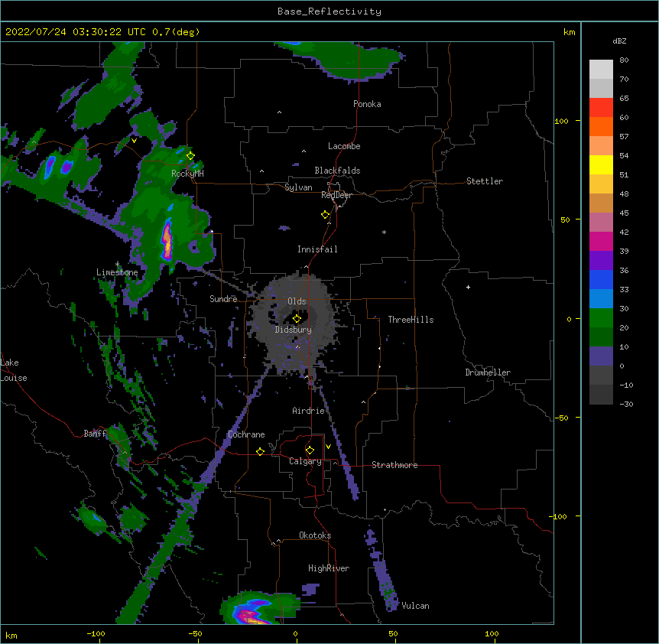Click the white plus marker north of Drumheller
Viewport: 659px width, 644px height.
468,287
